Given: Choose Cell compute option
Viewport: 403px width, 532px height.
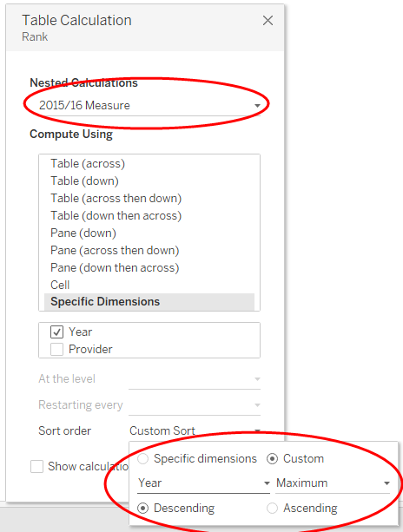Looking at the screenshot, I should [x=60, y=285].
